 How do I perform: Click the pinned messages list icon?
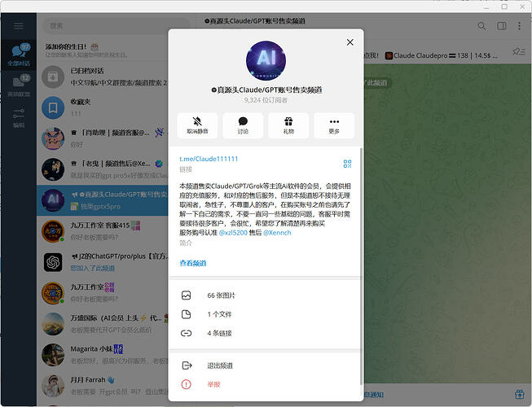(519, 52)
